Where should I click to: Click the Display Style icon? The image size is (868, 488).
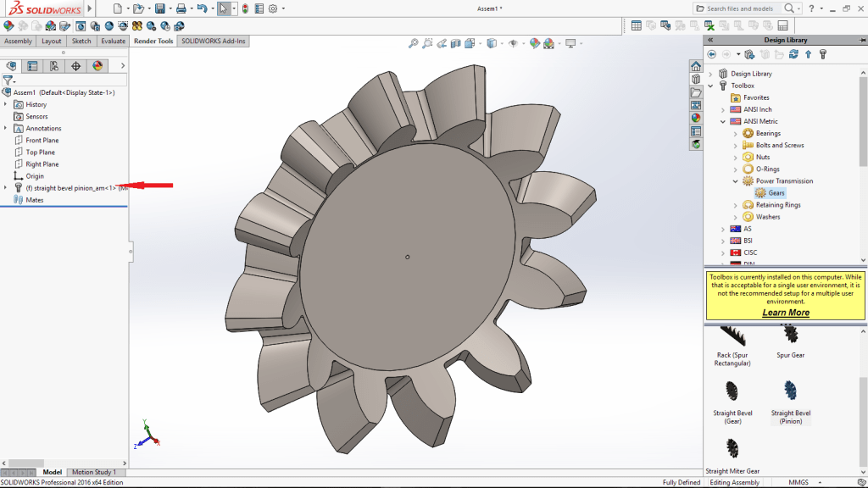coord(492,42)
